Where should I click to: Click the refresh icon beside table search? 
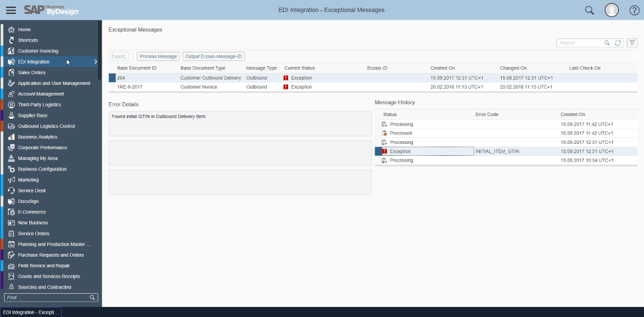pyautogui.click(x=618, y=42)
